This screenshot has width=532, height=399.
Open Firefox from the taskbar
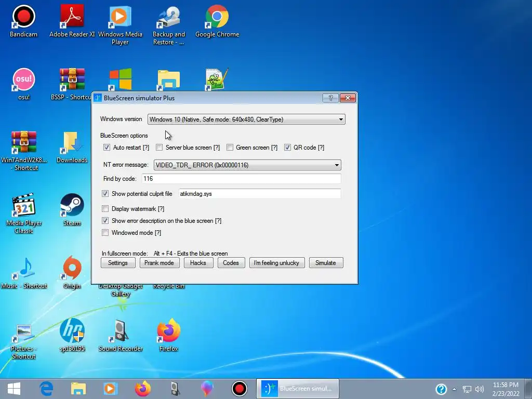pos(142,389)
